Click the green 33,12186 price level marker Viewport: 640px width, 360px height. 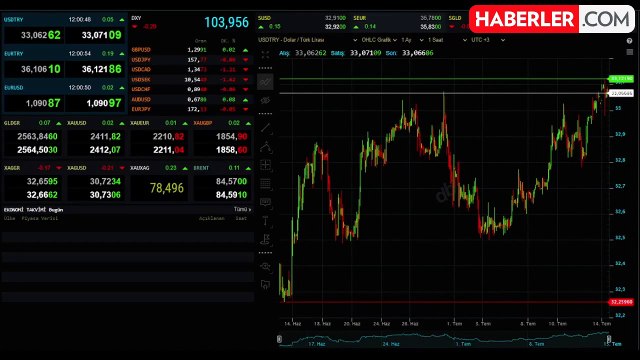[x=621, y=78]
